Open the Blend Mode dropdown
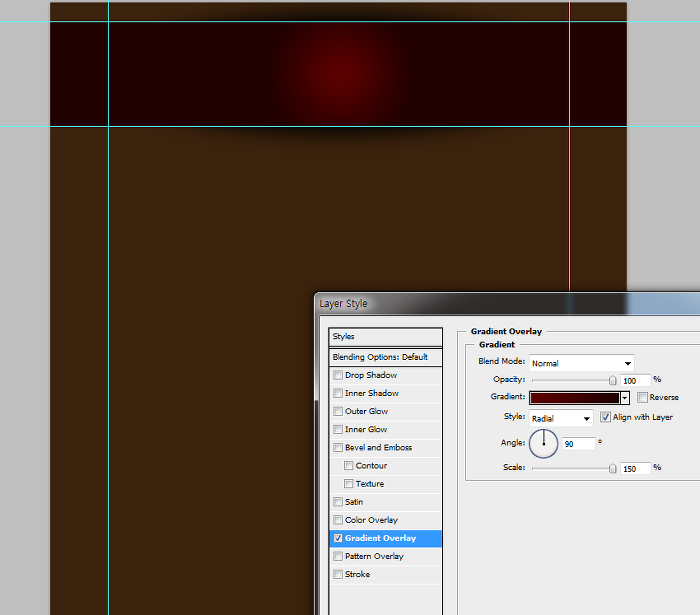The image size is (700, 615). 582,363
